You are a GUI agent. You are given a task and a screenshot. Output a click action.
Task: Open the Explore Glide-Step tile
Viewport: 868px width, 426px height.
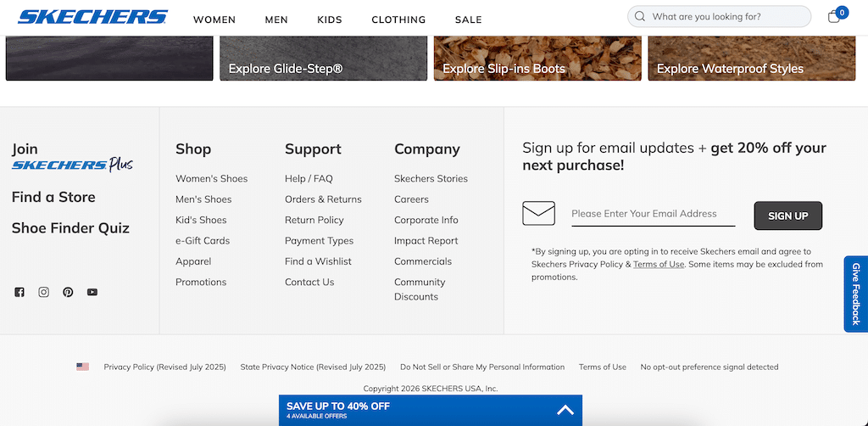pos(323,58)
